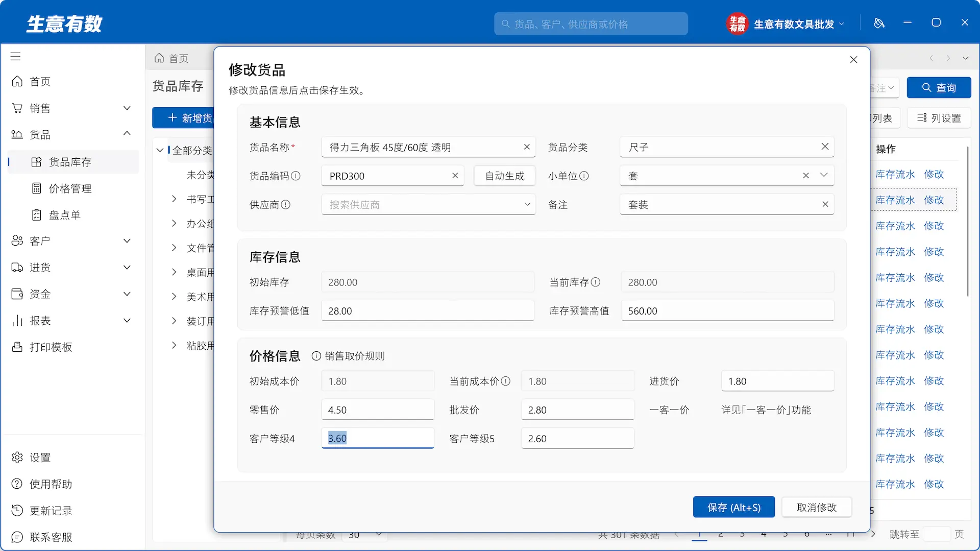Expand the 资金 menu chevron
The image size is (980, 551).
click(127, 294)
